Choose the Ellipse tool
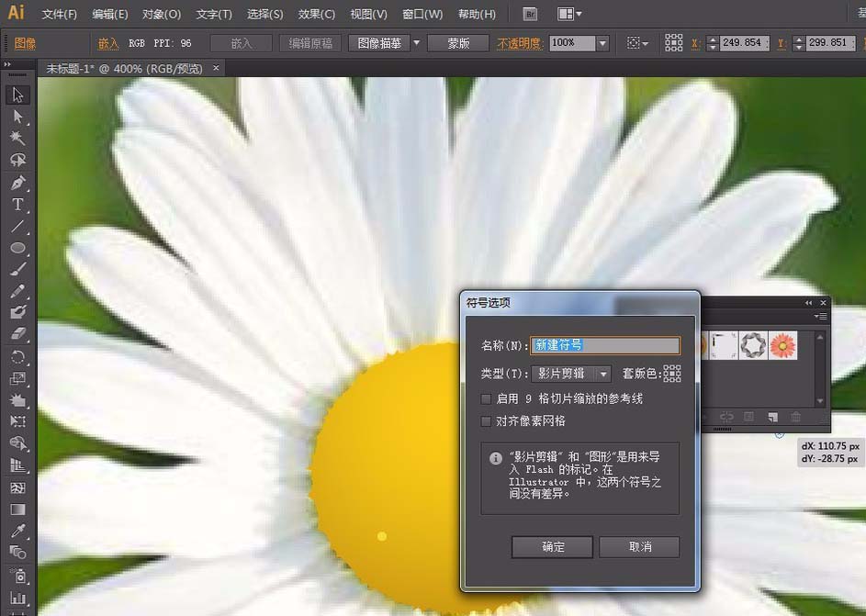The image size is (866, 616). [x=17, y=248]
